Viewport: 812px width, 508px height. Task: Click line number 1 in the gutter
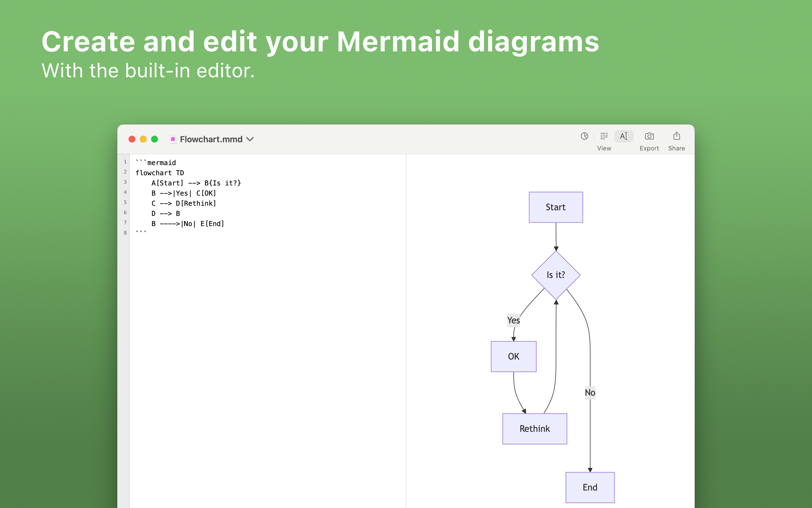125,162
